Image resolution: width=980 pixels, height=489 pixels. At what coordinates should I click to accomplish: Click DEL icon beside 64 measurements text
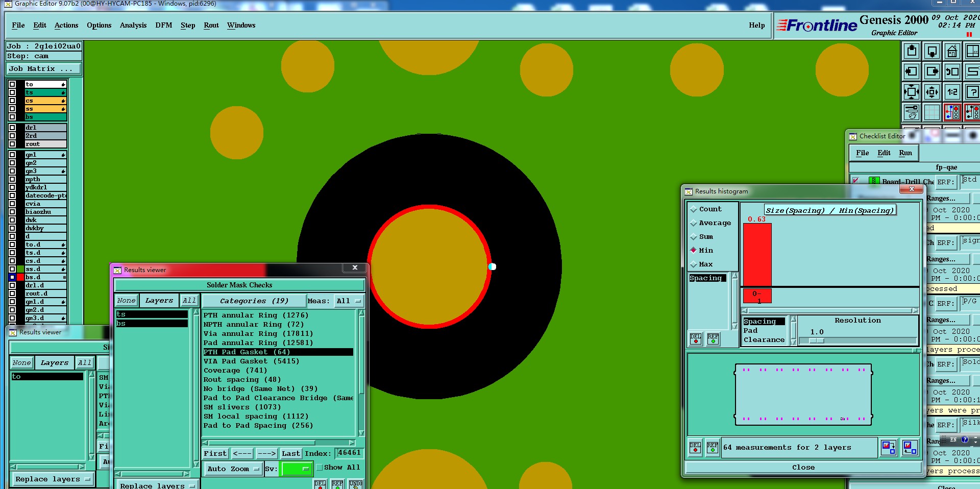coord(695,448)
